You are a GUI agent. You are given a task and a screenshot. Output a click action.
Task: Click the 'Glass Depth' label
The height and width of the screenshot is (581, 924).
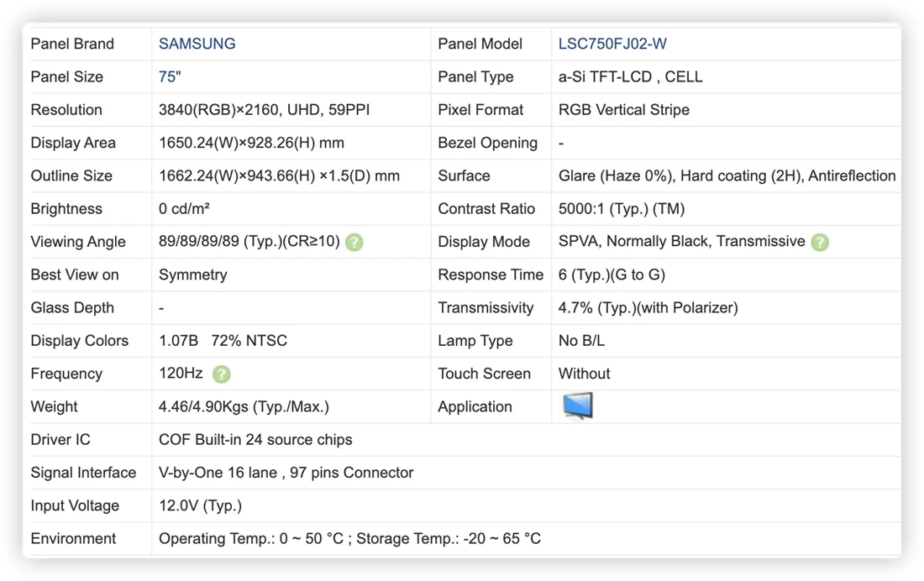(x=72, y=307)
